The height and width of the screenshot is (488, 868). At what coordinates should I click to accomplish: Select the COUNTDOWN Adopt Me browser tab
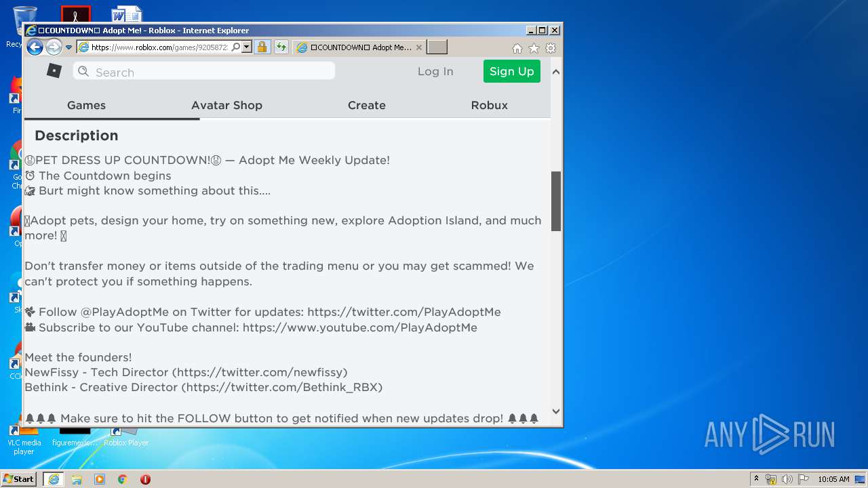tap(359, 47)
